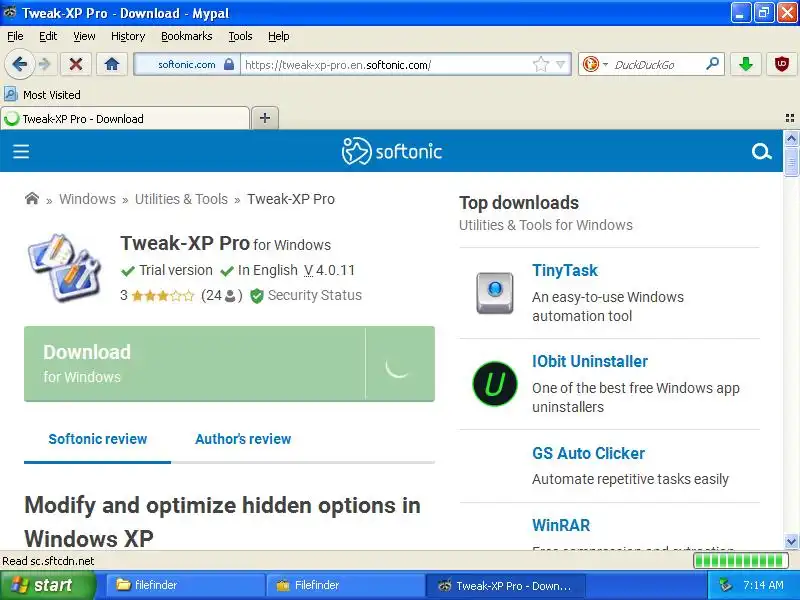The image size is (800, 600).
Task: Click the green page loading progress bar
Action: [x=740, y=561]
